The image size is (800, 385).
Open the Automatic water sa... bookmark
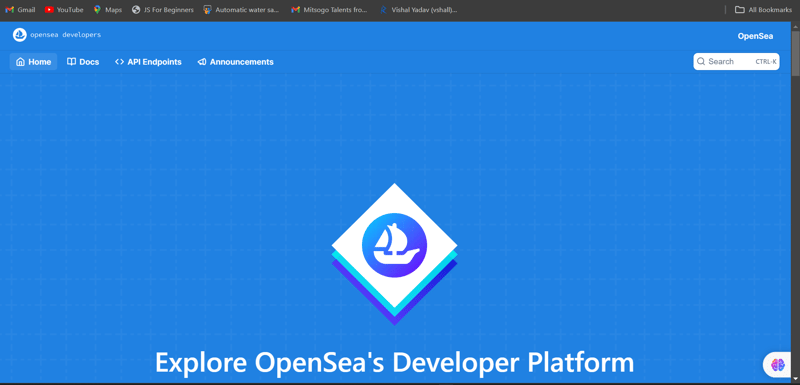241,10
